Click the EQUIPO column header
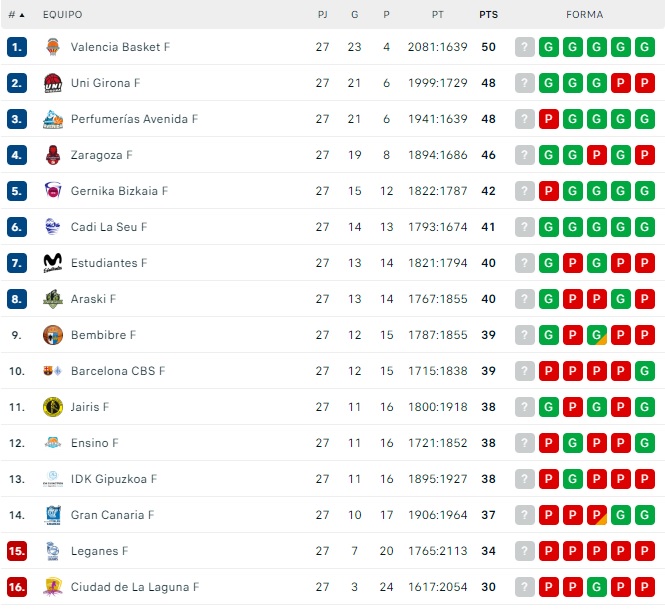665x613 pixels. (x=63, y=15)
